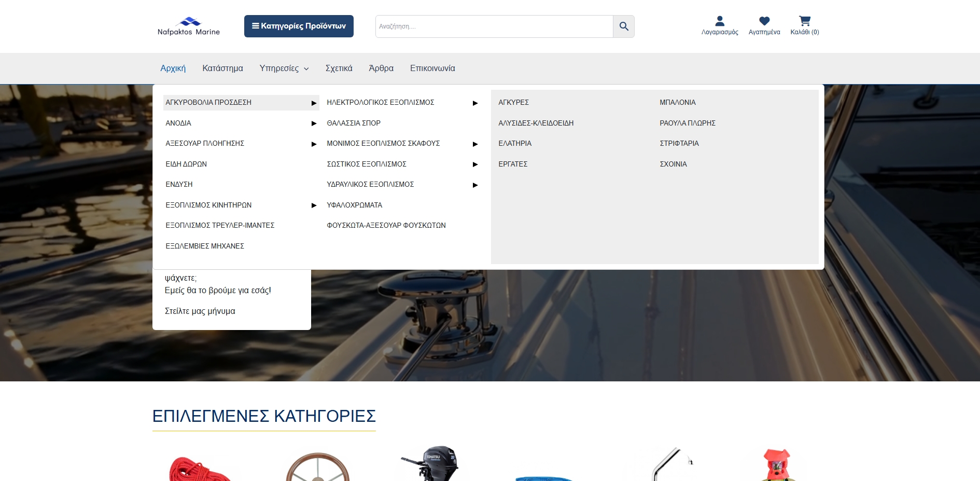The width and height of the screenshot is (980, 481).
Task: Expand arrow next to ΑΞΕΣΟΥΑΡ ΠΛΟΗΓΗΣΗΣ
Action: coord(314,144)
